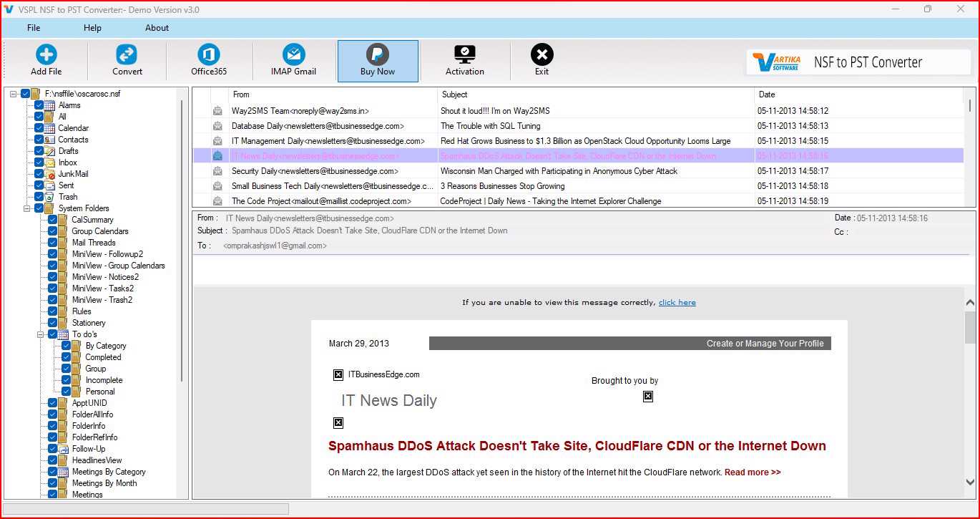Select the Incomplete to-do folder
Screen dimensions: 980x519
pyautogui.click(x=104, y=380)
